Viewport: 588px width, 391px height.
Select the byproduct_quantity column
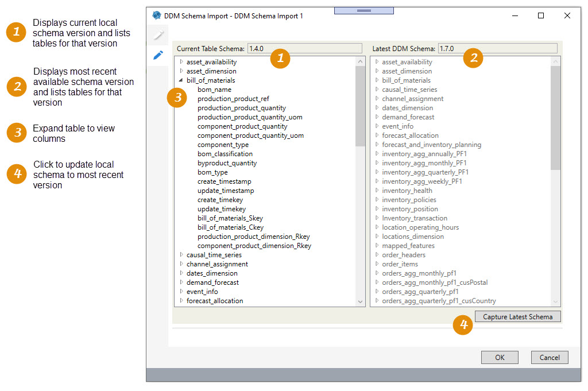[227, 163]
